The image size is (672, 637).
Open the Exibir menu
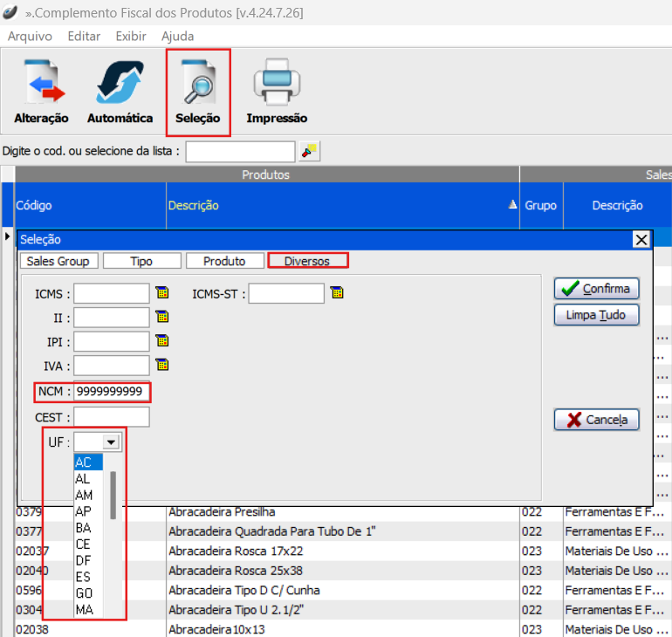[131, 36]
